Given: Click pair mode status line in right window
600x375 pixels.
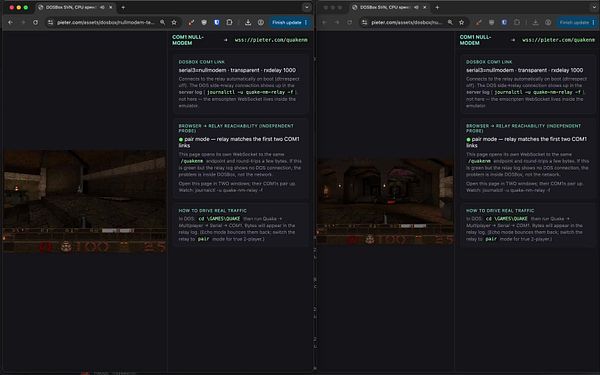Looking at the screenshot, I should coord(527,142).
